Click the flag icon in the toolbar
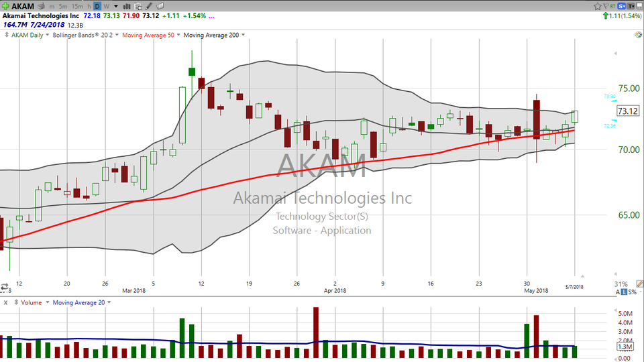644x362 pixels. (606, 6)
